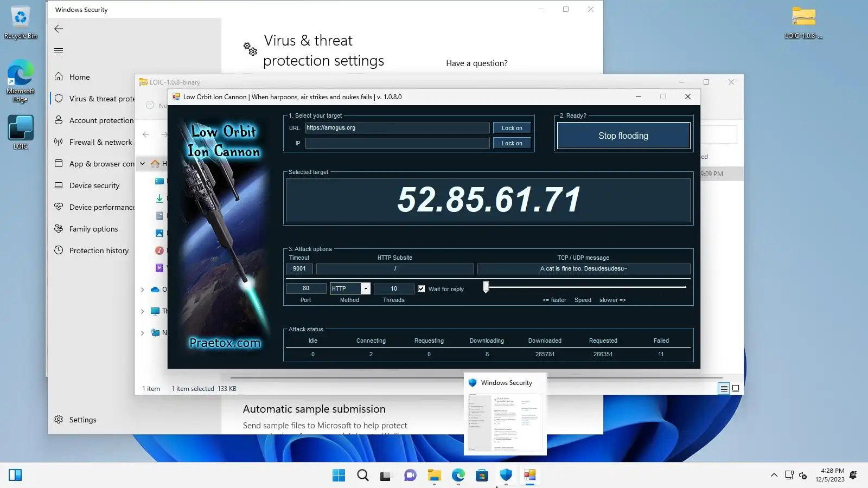Expand the This PC node in File Explorer
This screenshot has width=868, height=488.
point(142,311)
